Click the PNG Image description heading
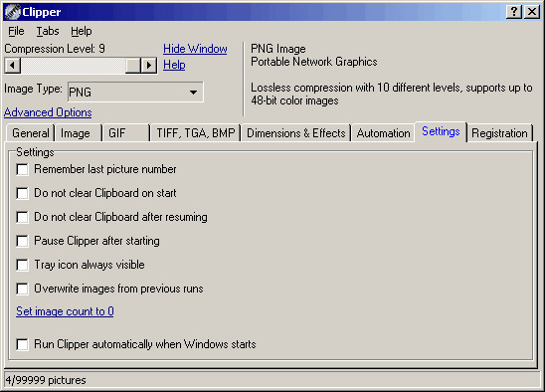This screenshot has width=545, height=392. coord(278,49)
